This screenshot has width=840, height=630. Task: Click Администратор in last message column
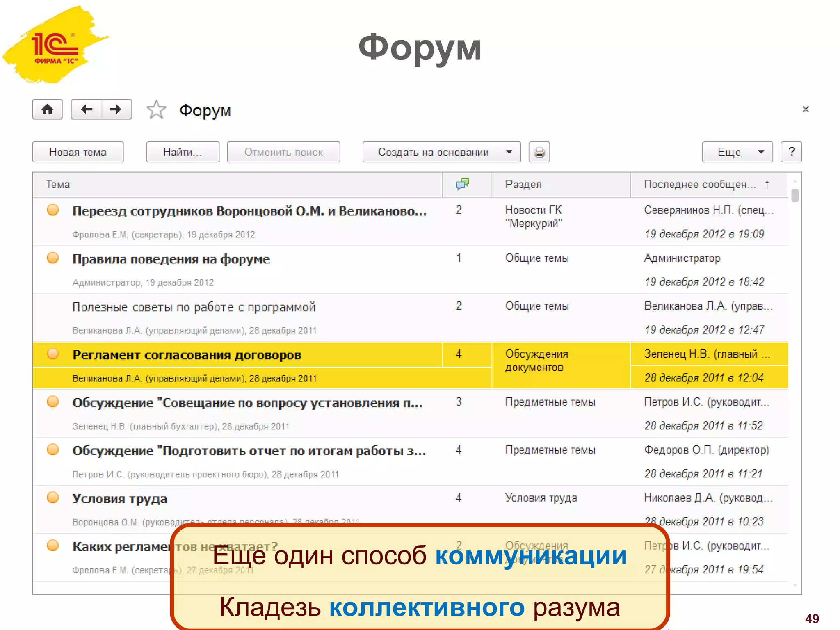coord(682,258)
